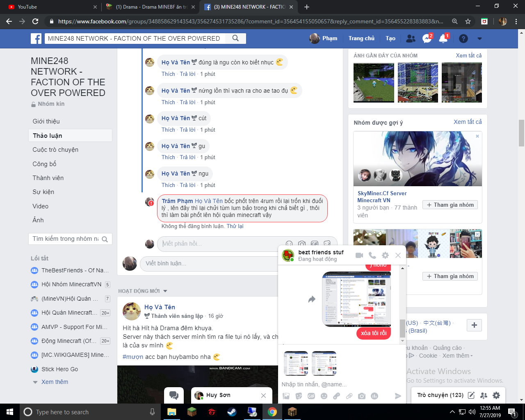The width and height of the screenshot is (525, 420).
Task: Forward the shared screenshot in chat
Action: click(312, 299)
